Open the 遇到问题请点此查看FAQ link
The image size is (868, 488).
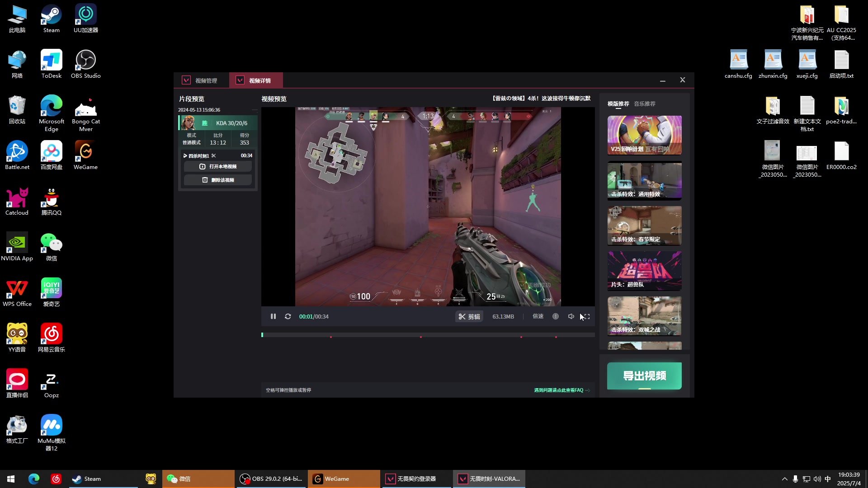coord(562,390)
